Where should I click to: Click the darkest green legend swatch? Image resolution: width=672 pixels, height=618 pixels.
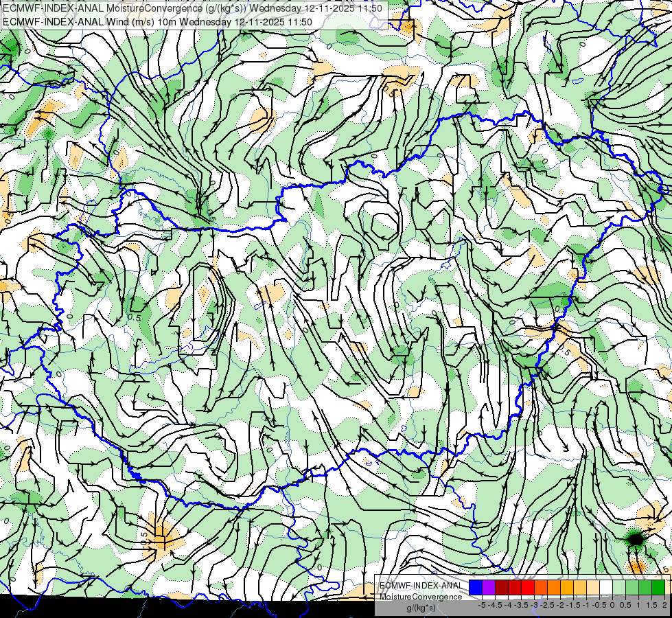tap(658, 587)
